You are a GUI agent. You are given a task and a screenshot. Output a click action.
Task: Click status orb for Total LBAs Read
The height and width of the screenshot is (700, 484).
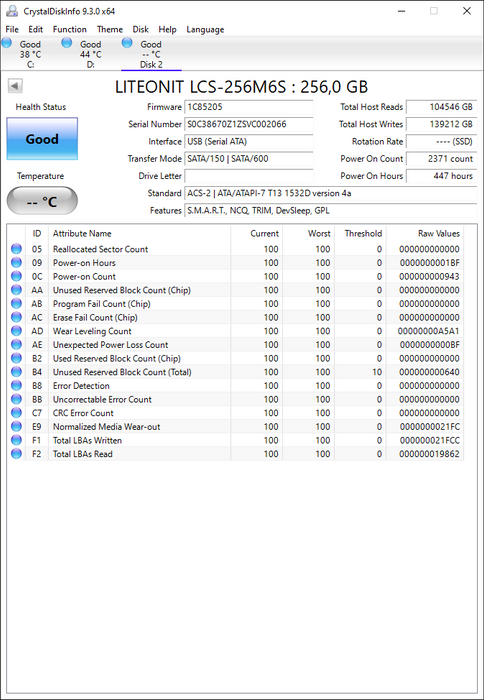point(17,454)
